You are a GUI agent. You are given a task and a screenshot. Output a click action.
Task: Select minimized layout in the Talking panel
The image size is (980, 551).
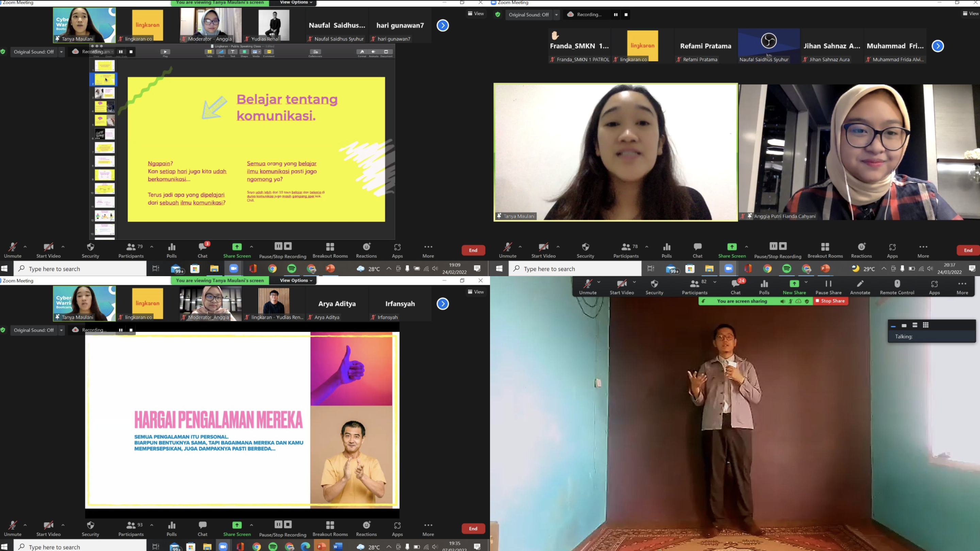tap(893, 325)
